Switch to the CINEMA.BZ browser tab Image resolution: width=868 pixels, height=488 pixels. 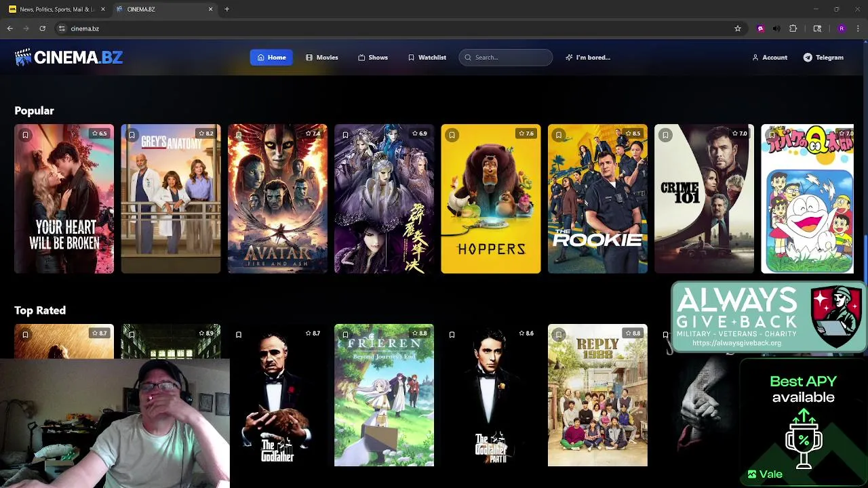[165, 9]
